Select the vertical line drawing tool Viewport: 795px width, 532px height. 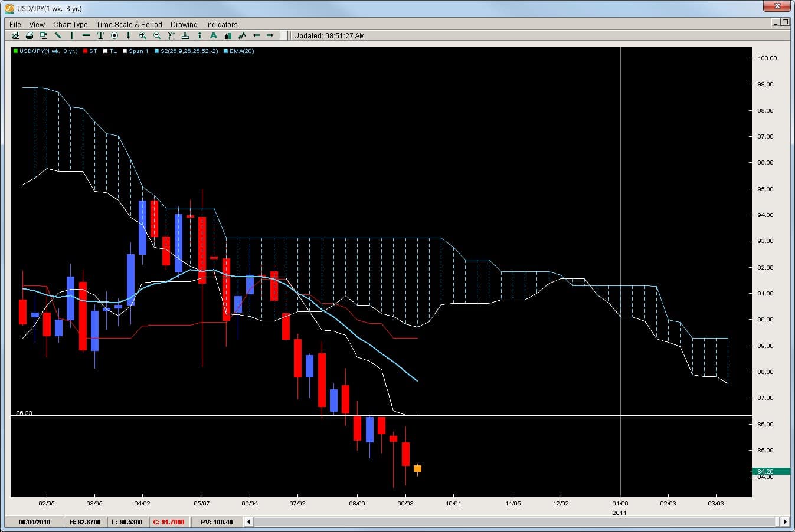[x=71, y=35]
